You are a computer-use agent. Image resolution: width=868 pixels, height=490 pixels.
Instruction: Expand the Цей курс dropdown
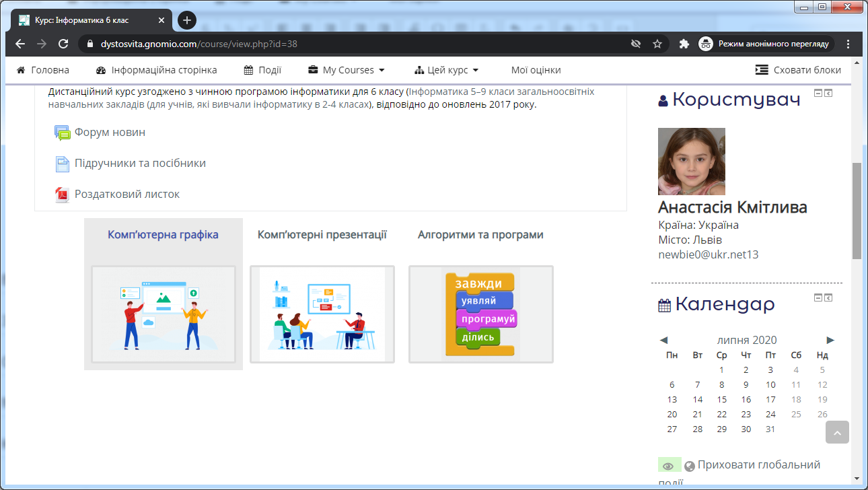(447, 70)
